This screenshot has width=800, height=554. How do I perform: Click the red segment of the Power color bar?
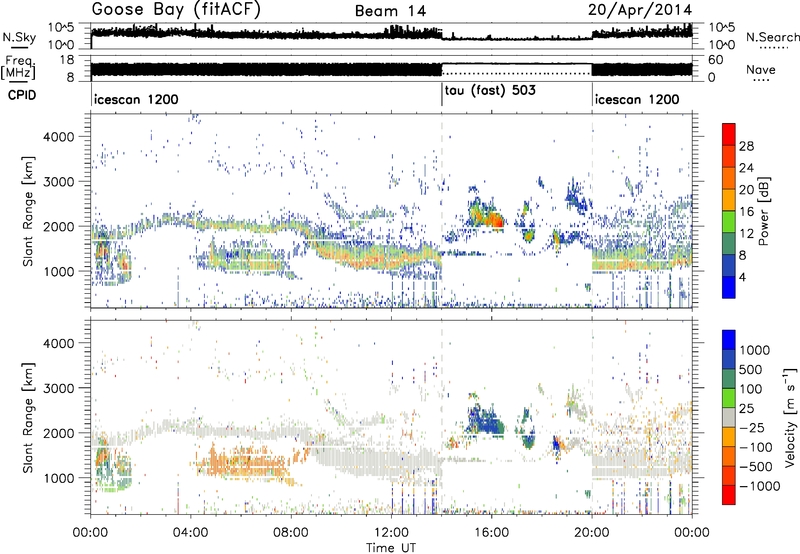click(x=729, y=134)
